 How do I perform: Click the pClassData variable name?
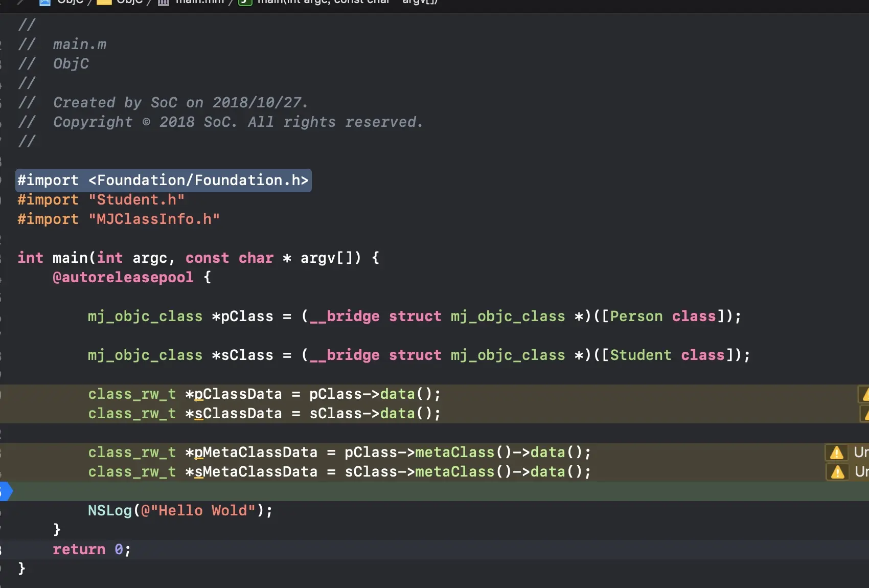[238, 394]
